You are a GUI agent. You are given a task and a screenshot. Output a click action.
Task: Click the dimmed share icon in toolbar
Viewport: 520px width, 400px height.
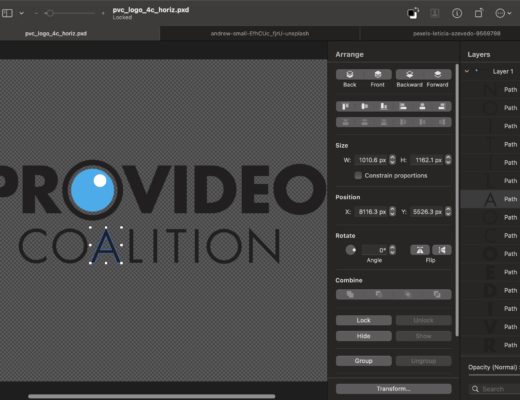pyautogui.click(x=435, y=13)
